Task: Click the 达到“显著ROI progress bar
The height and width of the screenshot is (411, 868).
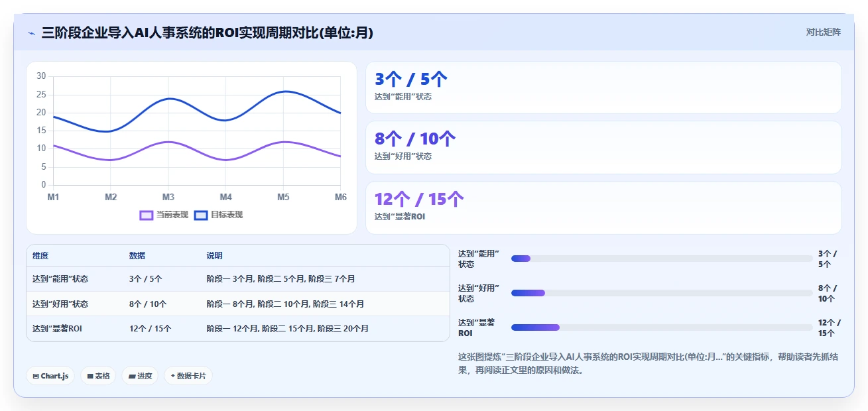Action: 662,327
